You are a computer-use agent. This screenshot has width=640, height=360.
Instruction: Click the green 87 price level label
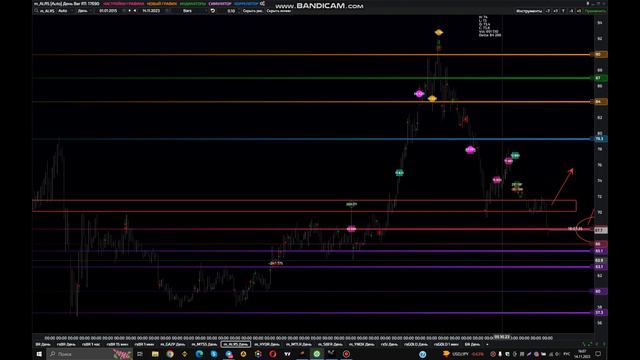(x=600, y=78)
